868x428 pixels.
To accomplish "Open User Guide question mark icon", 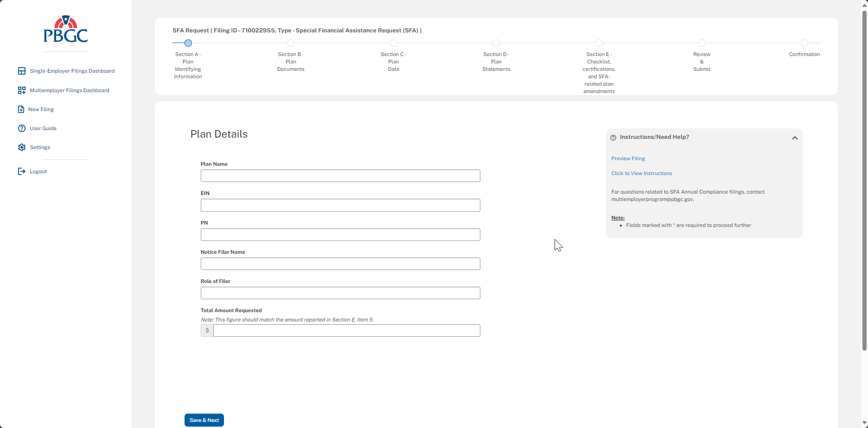I will (x=22, y=128).
